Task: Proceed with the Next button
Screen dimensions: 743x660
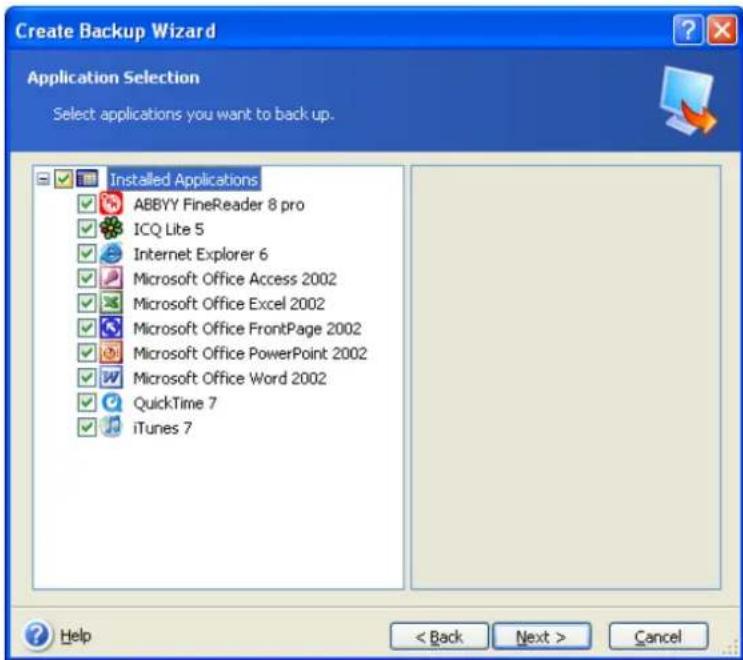Action: coord(542,636)
